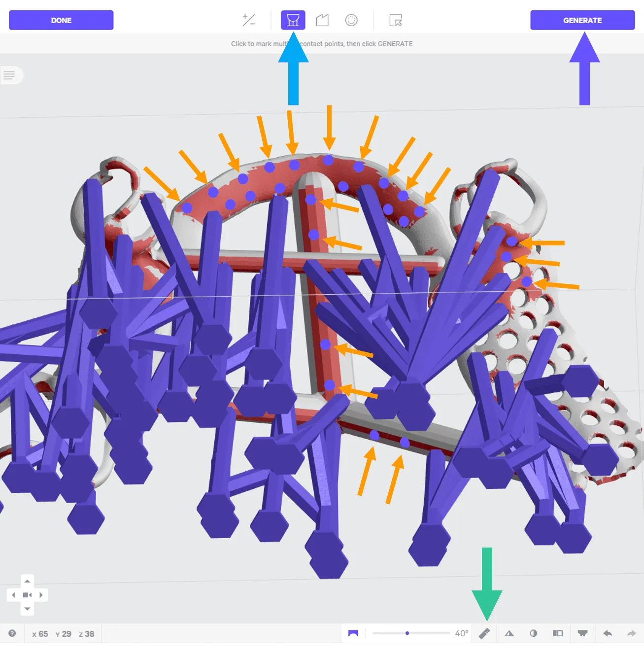Rotate camera view downward
The image size is (644, 653).
[28, 609]
